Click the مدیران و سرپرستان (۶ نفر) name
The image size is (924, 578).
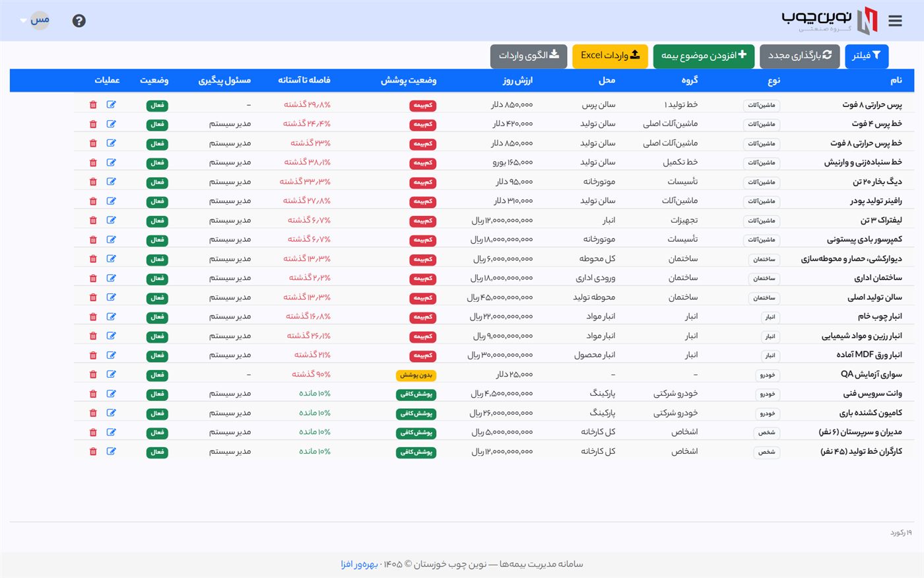click(860, 433)
